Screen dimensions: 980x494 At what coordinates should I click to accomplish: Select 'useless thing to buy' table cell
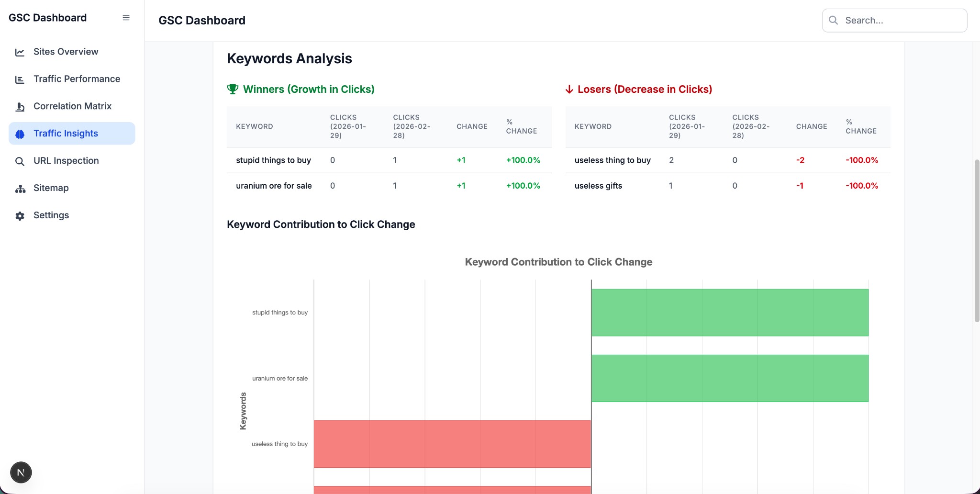tap(612, 160)
